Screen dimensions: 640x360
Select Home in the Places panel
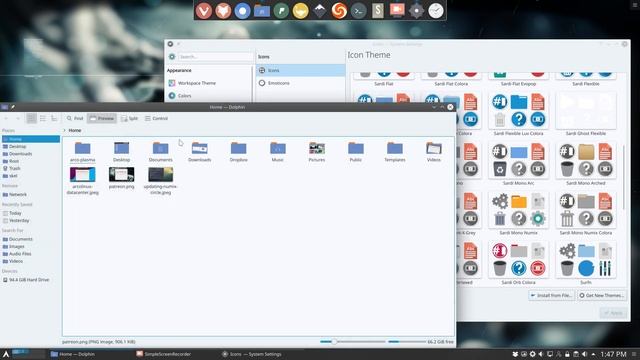31,139
